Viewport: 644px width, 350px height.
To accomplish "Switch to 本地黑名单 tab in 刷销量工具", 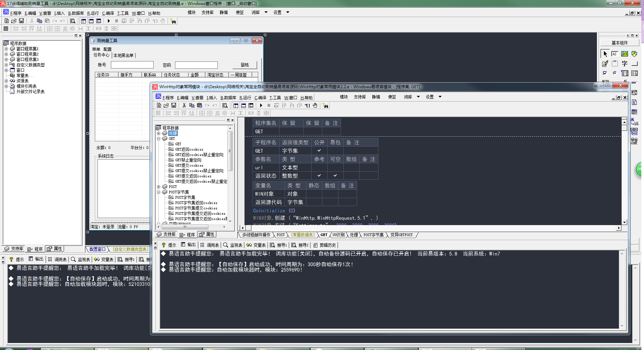I will 123,55.
